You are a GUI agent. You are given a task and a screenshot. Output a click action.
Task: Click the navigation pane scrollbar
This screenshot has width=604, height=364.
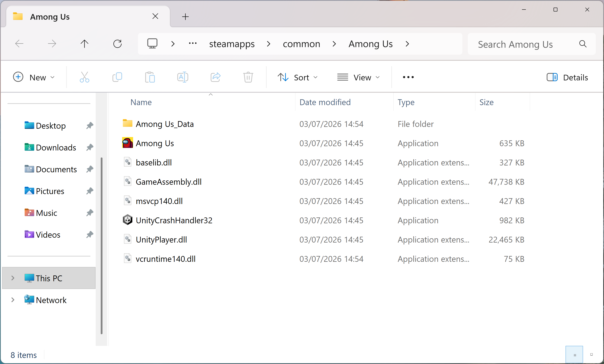pyautogui.click(x=102, y=246)
